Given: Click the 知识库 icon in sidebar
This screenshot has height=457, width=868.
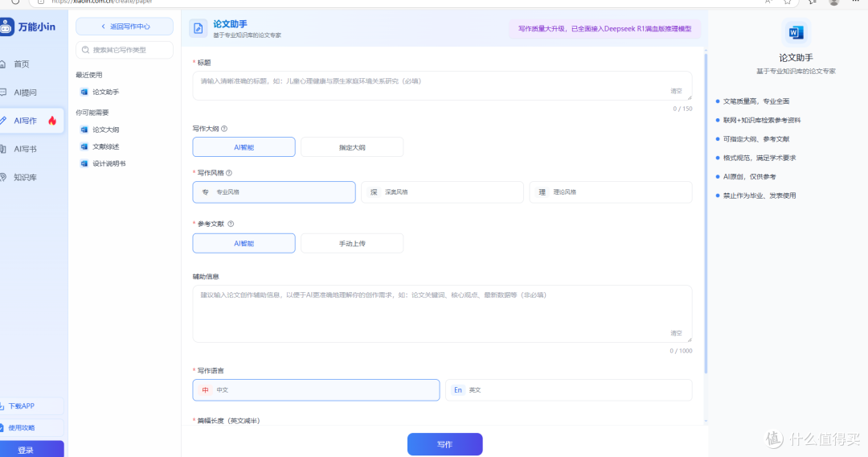Looking at the screenshot, I should 2,177.
